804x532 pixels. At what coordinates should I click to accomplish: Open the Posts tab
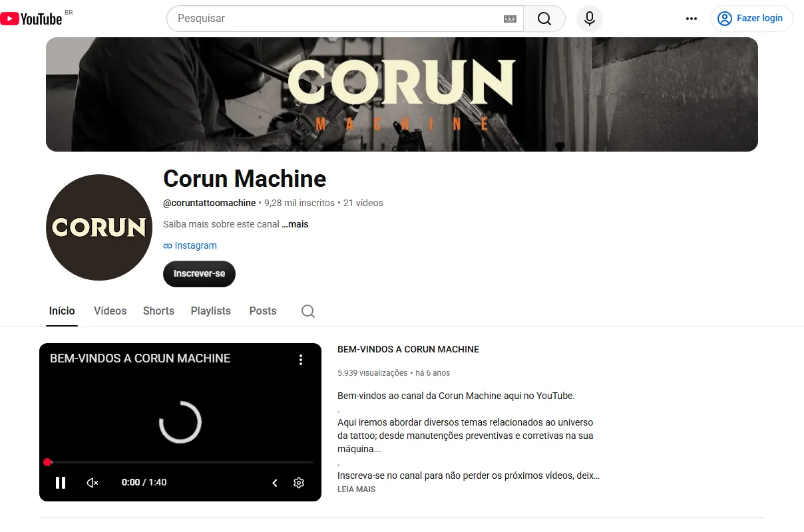(x=263, y=311)
